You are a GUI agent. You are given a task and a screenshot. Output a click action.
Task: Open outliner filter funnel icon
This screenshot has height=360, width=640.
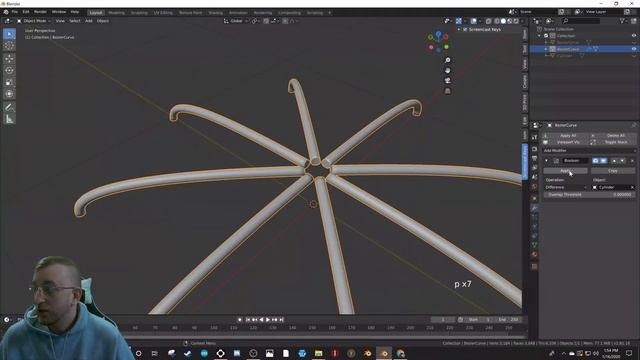click(x=622, y=21)
